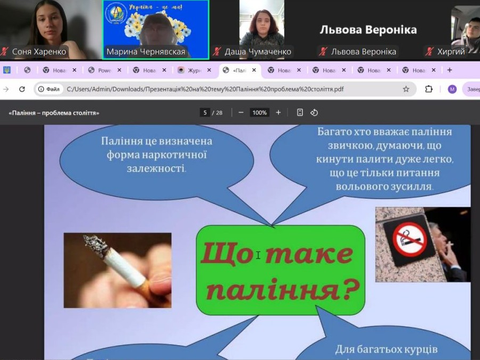Click the Файл site info chip
Viewport: 480px width, 360px height.
coord(49,89)
